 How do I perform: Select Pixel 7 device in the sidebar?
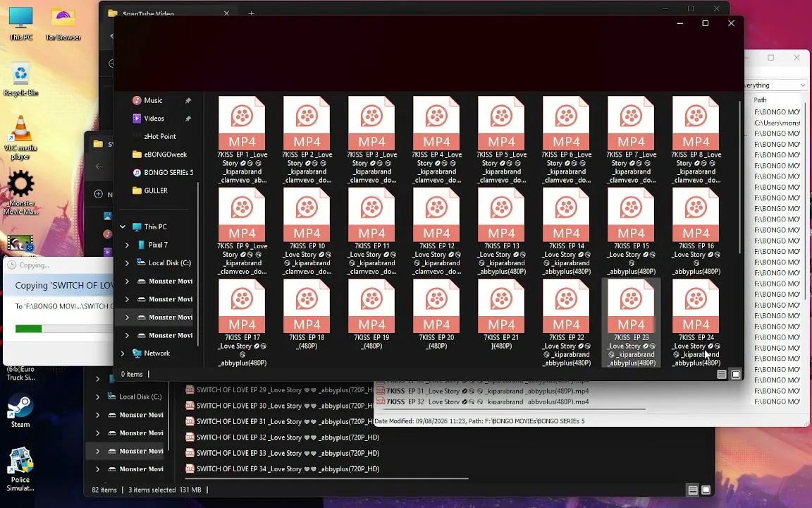158,245
